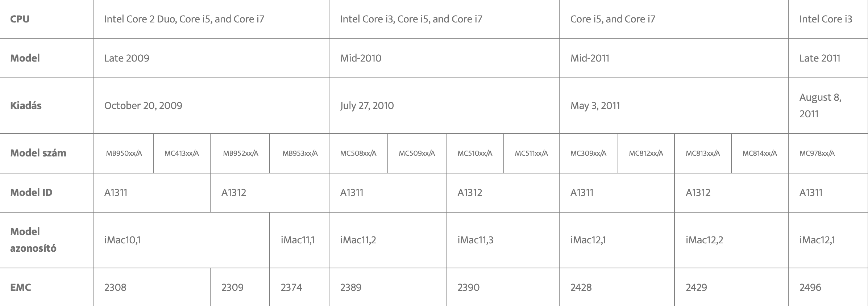Select the Kiadás row header
Screen dimensions: 868x306
click(x=46, y=106)
